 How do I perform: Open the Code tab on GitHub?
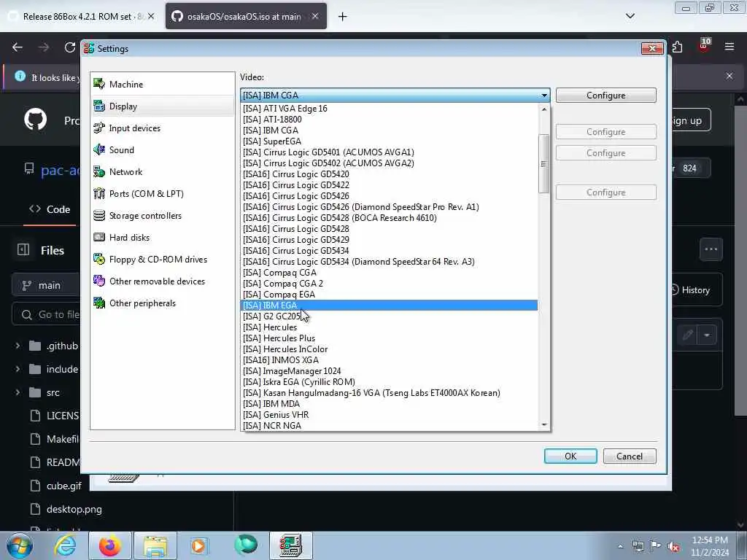(50, 209)
